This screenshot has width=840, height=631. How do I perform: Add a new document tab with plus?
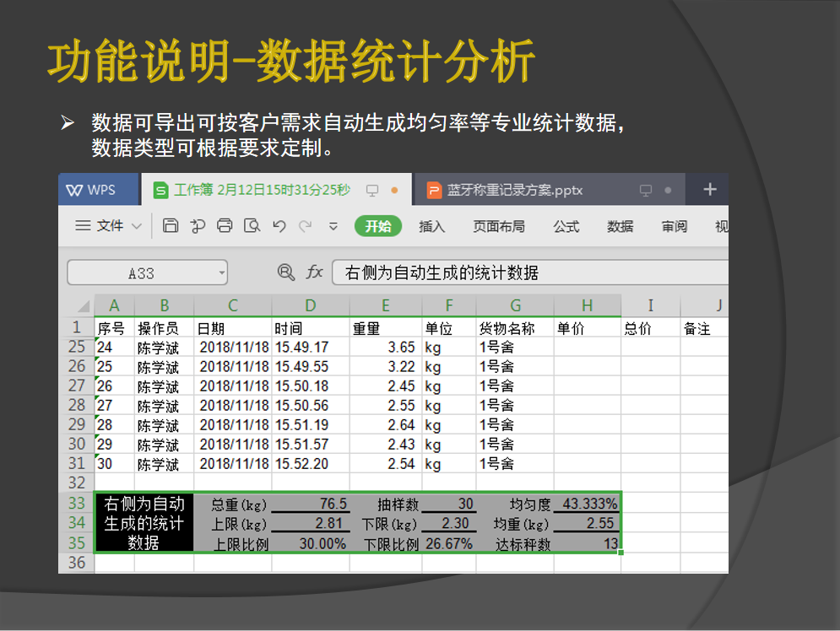pyautogui.click(x=710, y=190)
